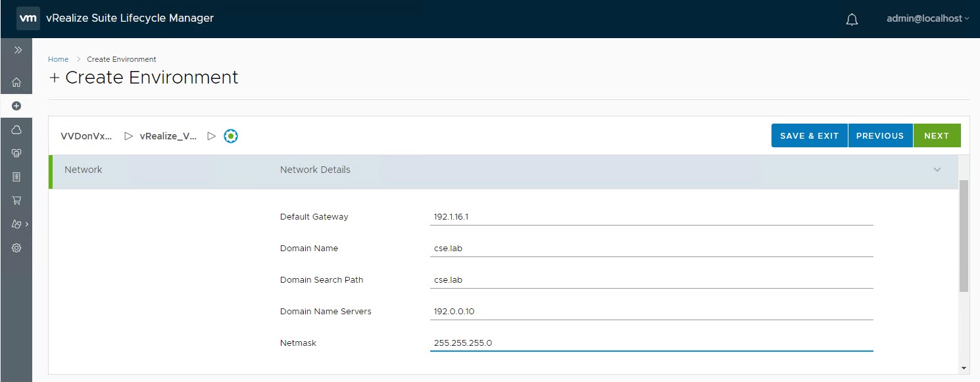Click the green NEXT button
The height and width of the screenshot is (382, 980).
pos(936,135)
